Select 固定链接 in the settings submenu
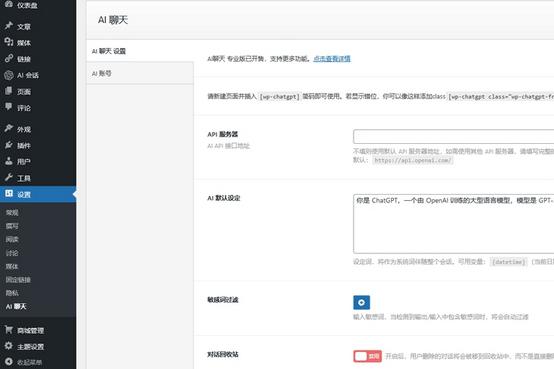The image size is (554, 369). [x=18, y=280]
